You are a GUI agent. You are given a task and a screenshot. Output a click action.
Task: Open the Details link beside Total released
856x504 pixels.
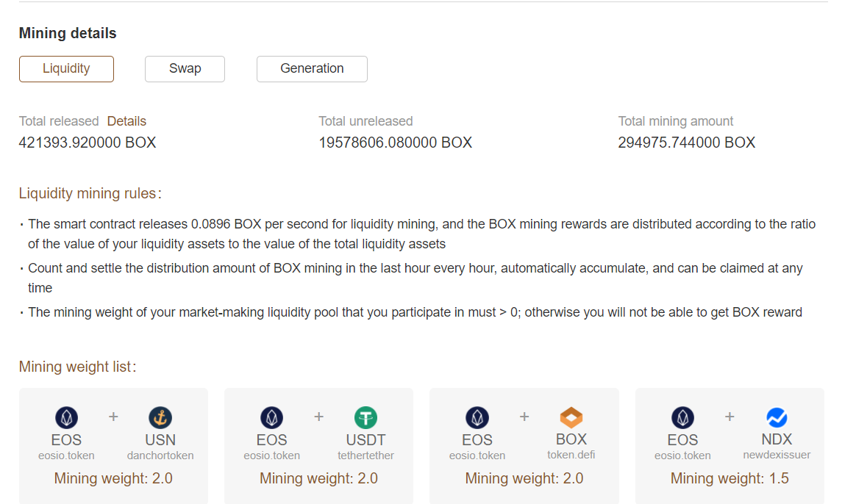click(126, 121)
